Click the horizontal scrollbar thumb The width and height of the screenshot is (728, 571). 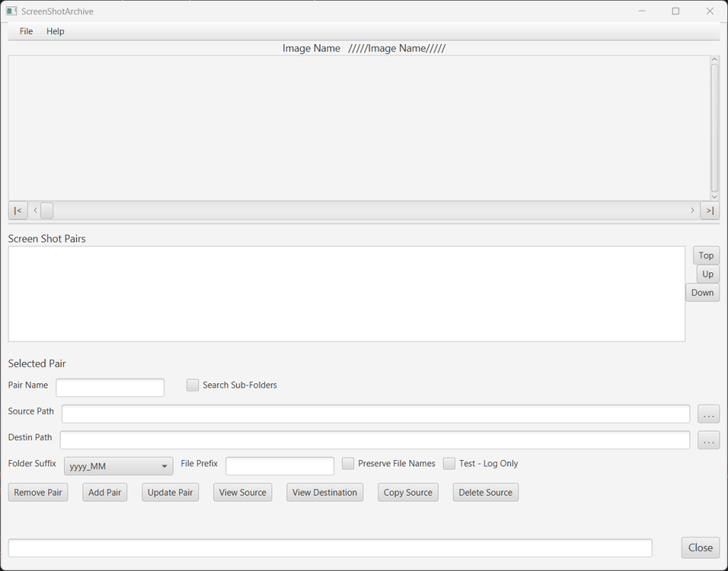tap(47, 210)
